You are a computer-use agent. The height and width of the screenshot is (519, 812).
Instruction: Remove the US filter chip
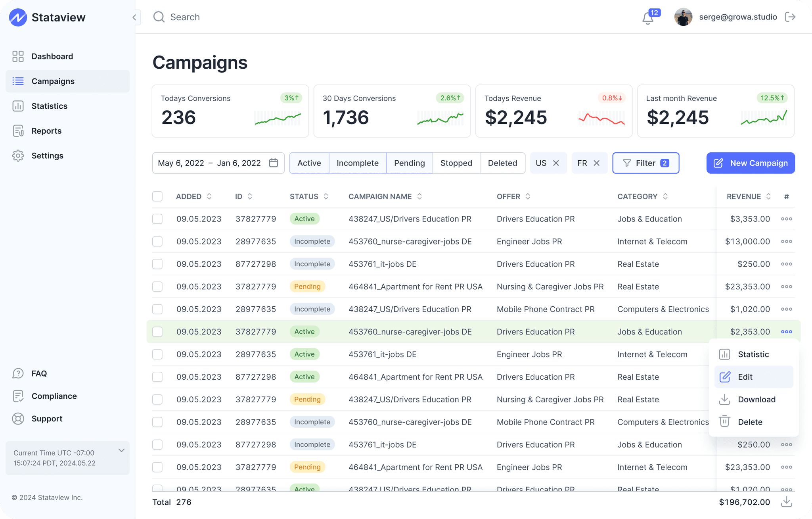pyautogui.click(x=556, y=163)
